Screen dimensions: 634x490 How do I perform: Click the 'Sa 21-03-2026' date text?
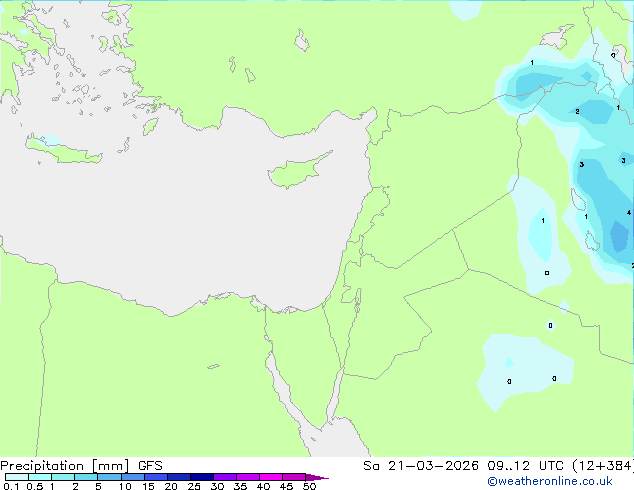tap(421, 466)
